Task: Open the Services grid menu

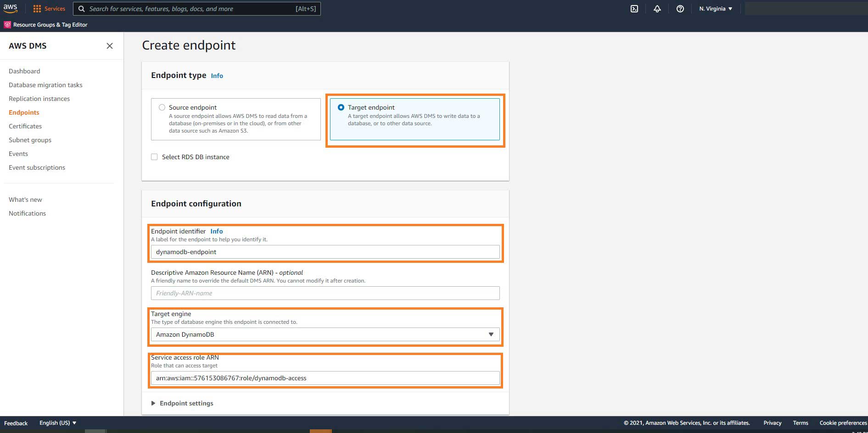Action: tap(37, 9)
